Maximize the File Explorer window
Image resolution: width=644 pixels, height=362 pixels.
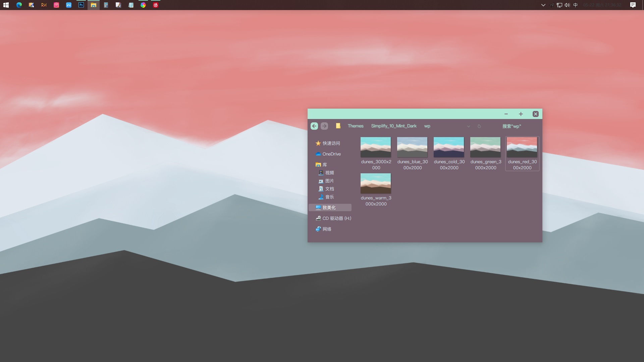[521, 114]
